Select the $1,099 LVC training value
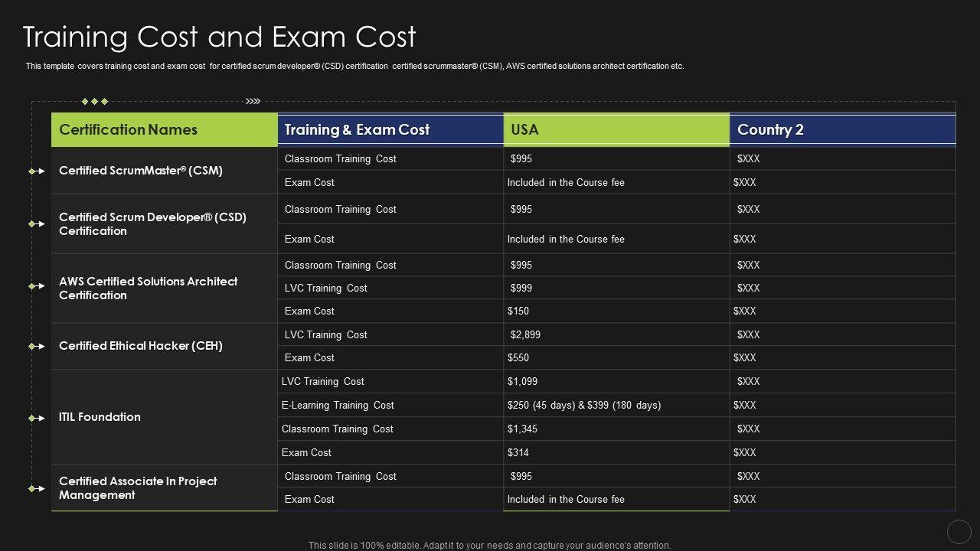Screen dimensions: 980x551 (522, 381)
